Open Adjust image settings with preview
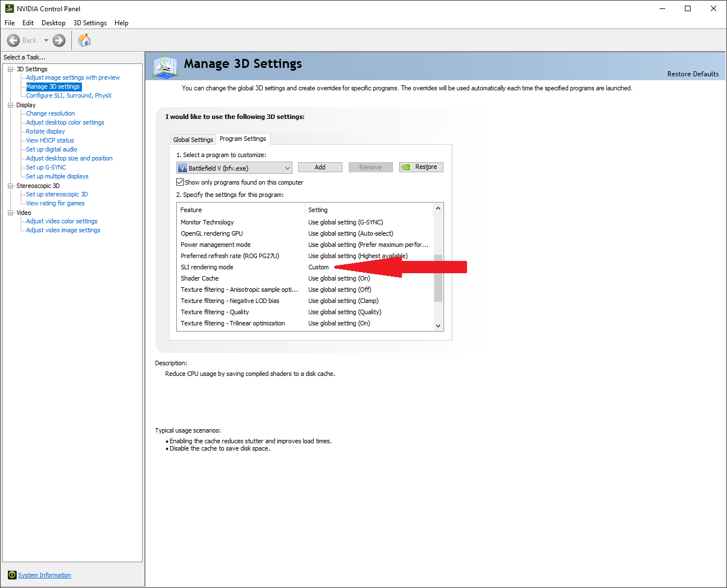Screen dimensions: 727x588 [73, 77]
